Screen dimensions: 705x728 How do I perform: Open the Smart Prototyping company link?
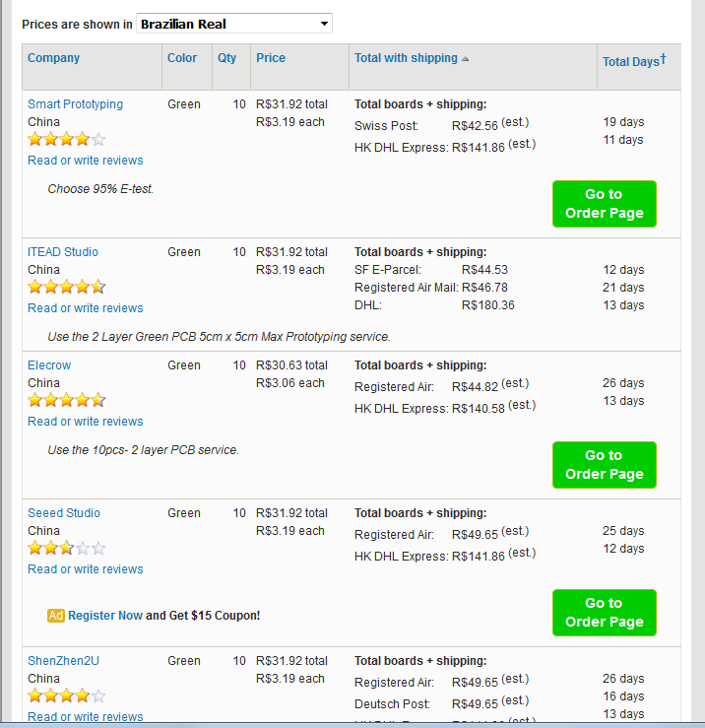point(75,104)
